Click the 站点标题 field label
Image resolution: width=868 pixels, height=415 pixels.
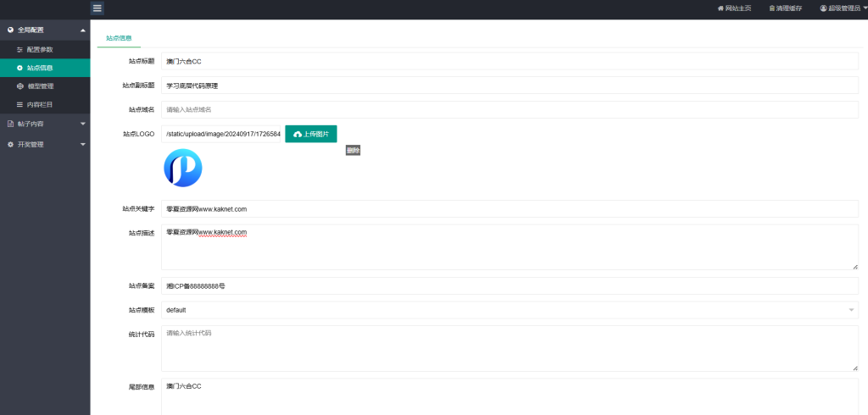click(142, 61)
